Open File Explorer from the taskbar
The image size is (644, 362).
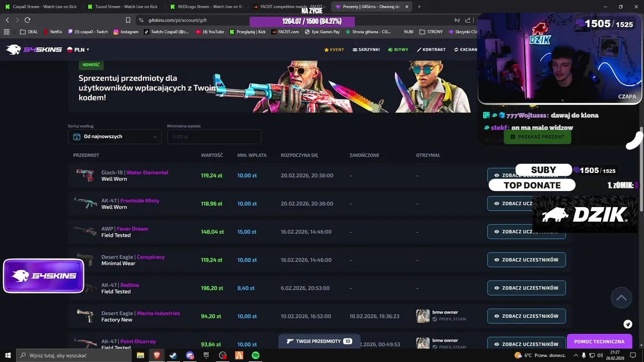pyautogui.click(x=140, y=355)
